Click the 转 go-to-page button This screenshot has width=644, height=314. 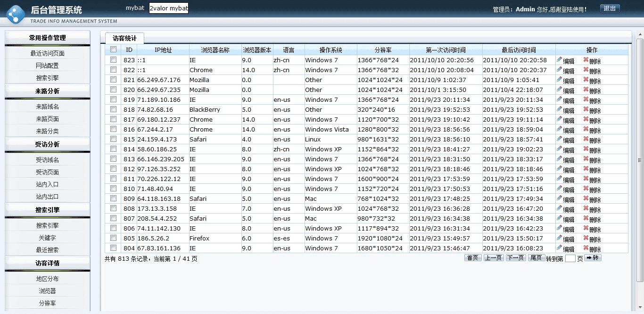coord(593,258)
